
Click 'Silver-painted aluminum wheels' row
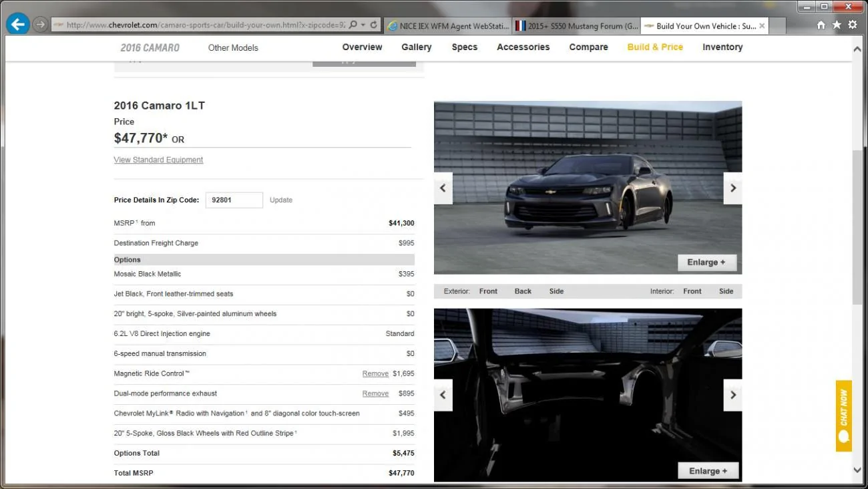point(264,313)
